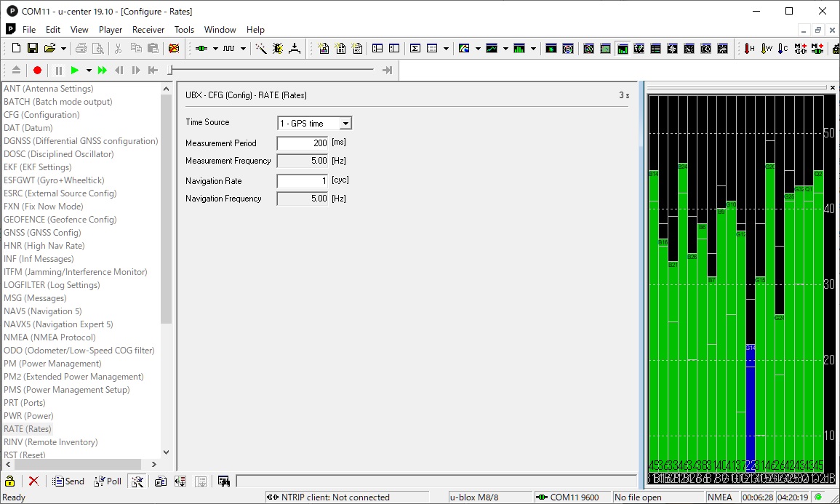Toggle the yellow padlock lock icon

coord(10,481)
